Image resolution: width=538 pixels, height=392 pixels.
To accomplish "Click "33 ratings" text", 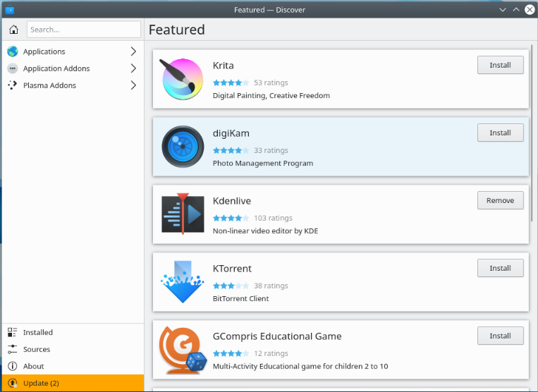I will pyautogui.click(x=271, y=150).
